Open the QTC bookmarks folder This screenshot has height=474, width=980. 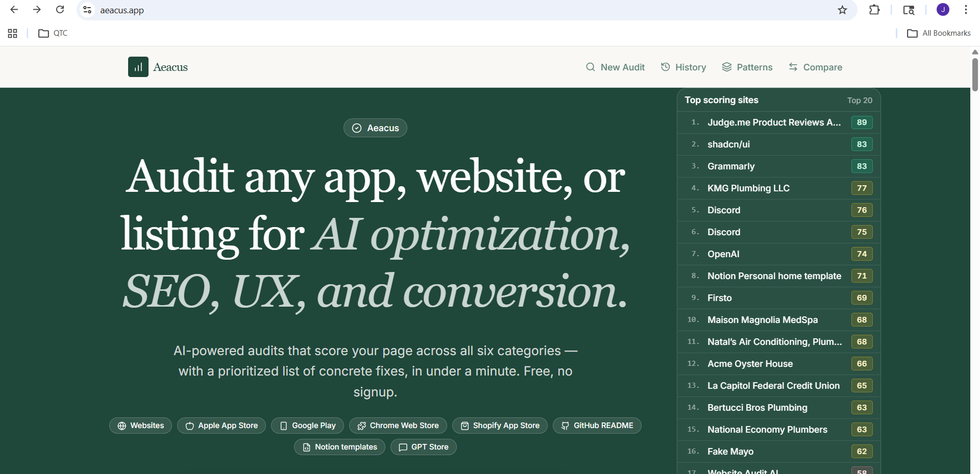[x=53, y=33]
